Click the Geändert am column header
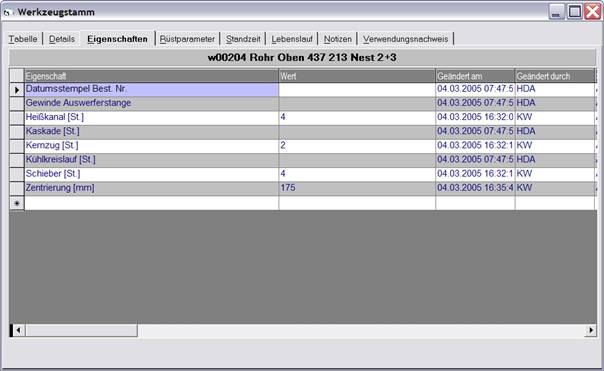The height and width of the screenshot is (371, 604). tap(475, 76)
